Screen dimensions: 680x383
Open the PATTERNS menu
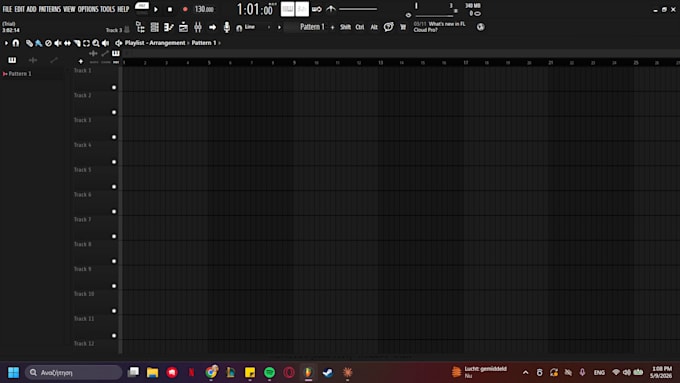coord(50,9)
